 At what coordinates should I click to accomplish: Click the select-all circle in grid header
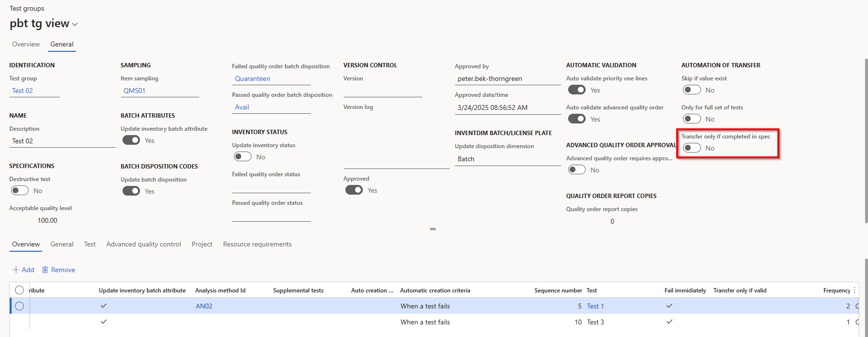click(19, 291)
